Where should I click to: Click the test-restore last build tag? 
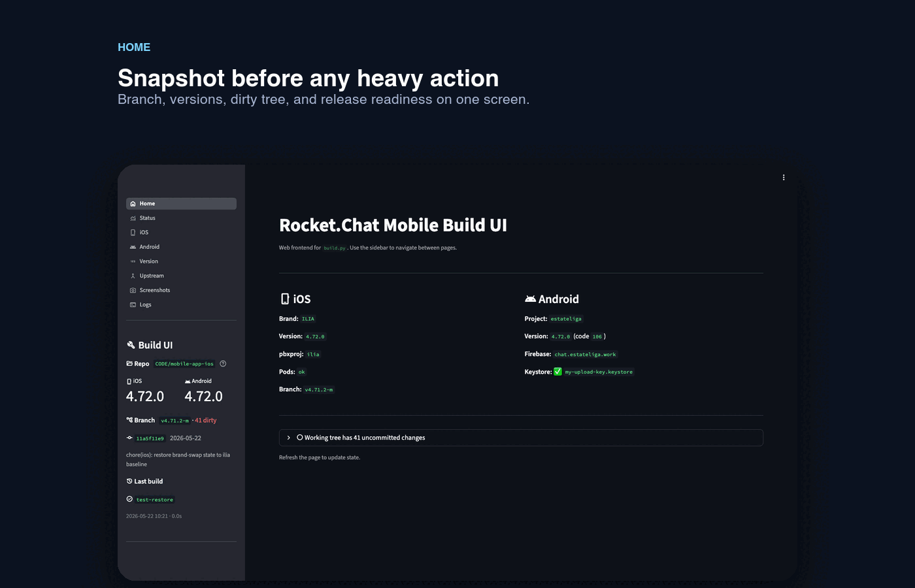click(155, 500)
